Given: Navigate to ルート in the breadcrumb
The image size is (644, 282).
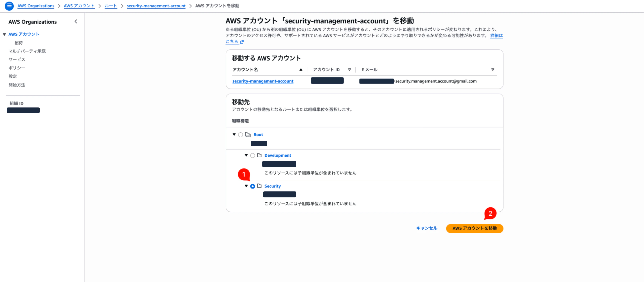Looking at the screenshot, I should 111,6.
